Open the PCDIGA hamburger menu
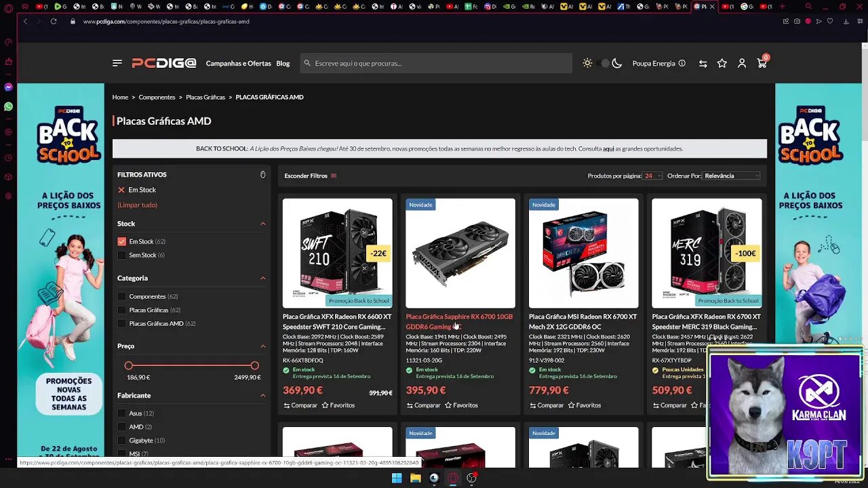 click(x=117, y=63)
